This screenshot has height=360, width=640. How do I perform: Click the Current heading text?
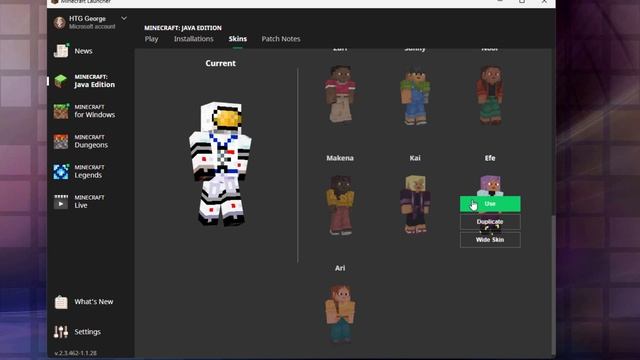[220, 63]
